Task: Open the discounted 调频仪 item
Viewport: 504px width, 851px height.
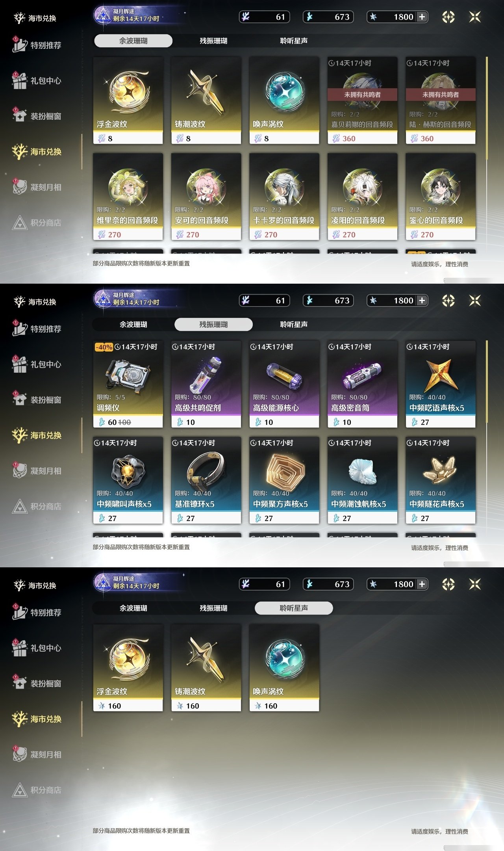Action: coord(128,384)
